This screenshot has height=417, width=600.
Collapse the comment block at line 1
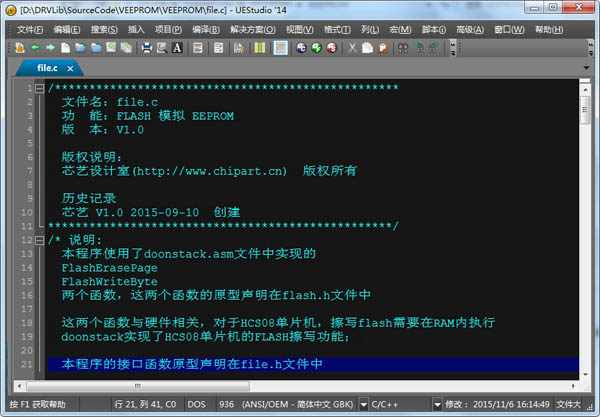tap(39, 88)
